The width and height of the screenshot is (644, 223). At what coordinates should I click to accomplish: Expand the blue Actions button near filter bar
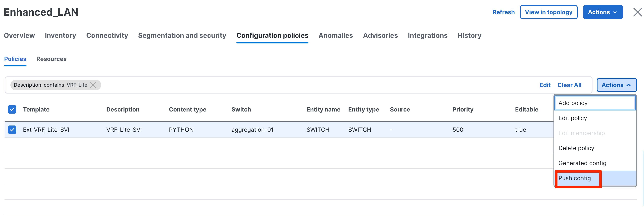(616, 85)
